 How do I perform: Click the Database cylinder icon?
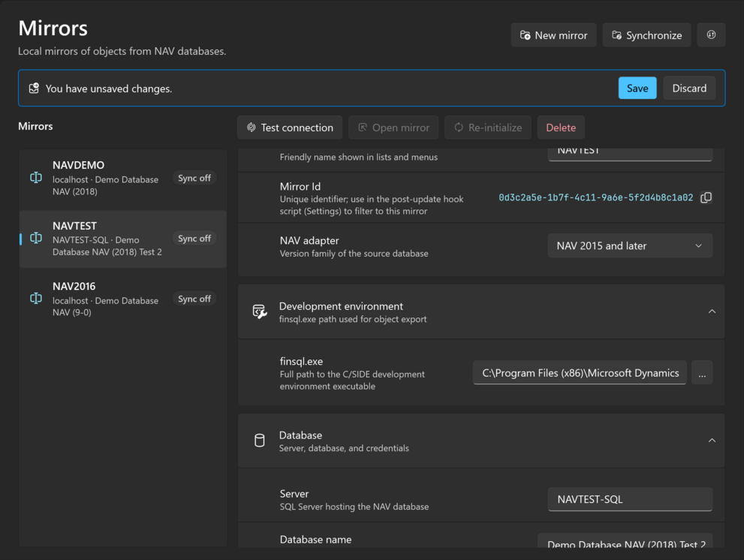pos(260,441)
